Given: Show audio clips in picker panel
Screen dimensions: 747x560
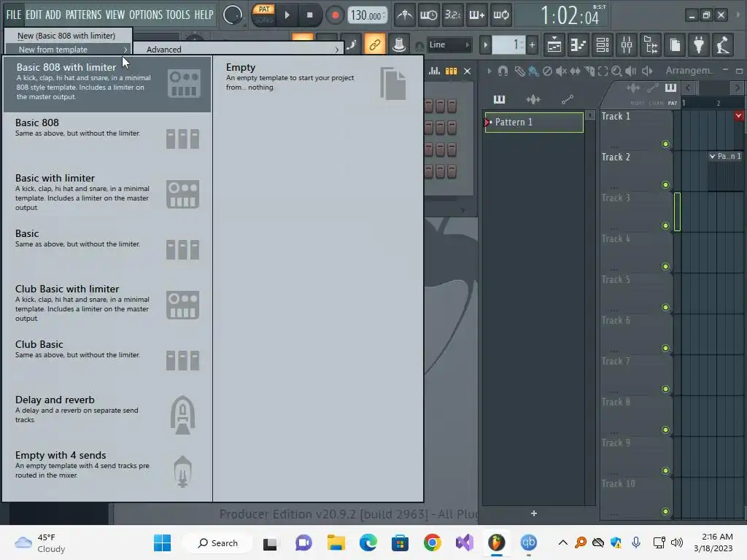Looking at the screenshot, I should [533, 99].
